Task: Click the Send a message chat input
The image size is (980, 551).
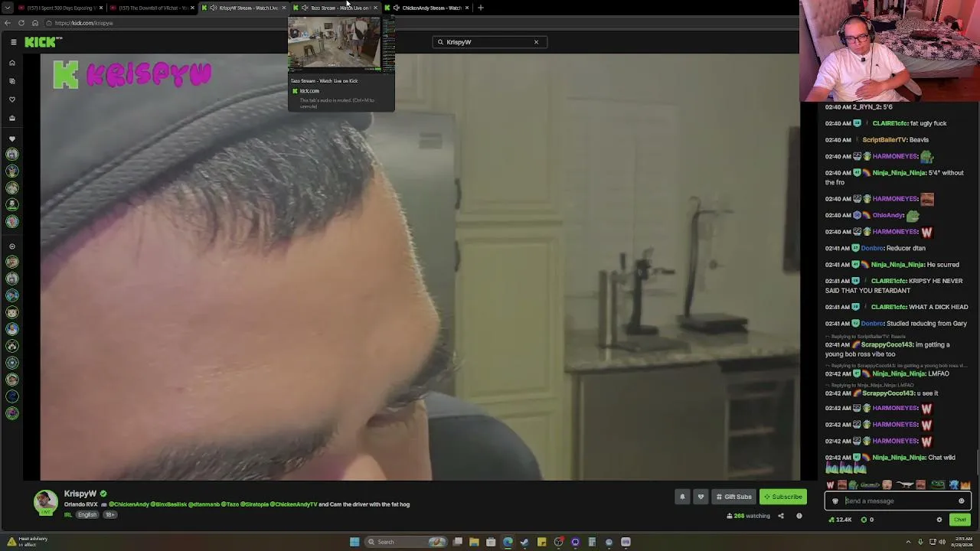Action: coord(899,501)
